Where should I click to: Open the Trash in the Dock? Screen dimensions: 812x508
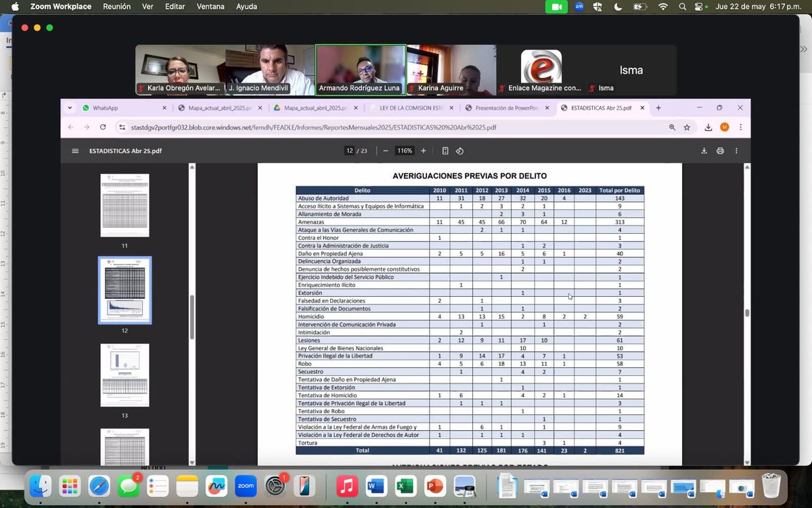[x=771, y=486]
